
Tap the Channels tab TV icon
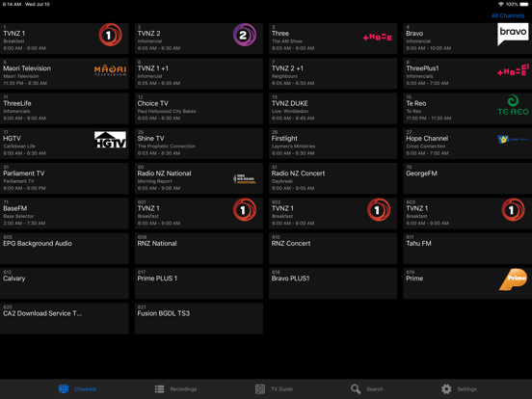coord(63,388)
